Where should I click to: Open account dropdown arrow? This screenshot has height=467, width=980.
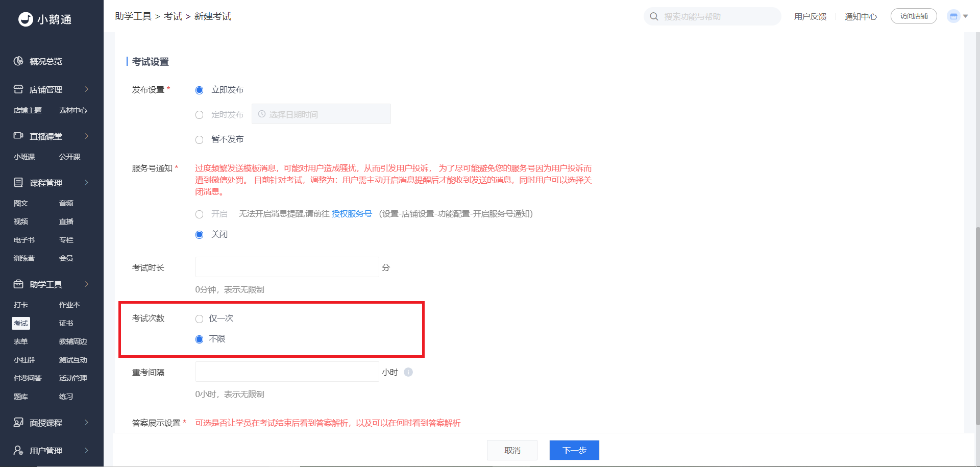click(966, 16)
